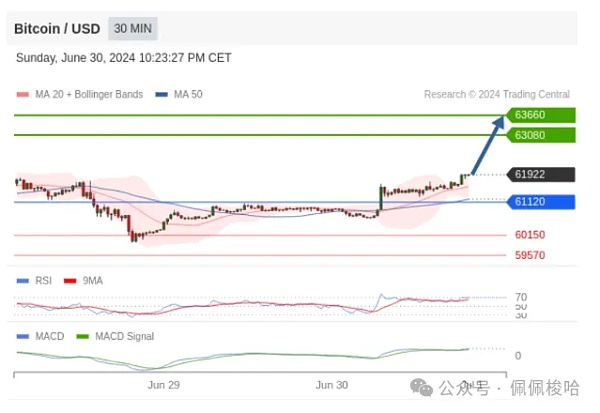Click the Bitcoin / USD title
The image size is (600, 413).
point(57,29)
